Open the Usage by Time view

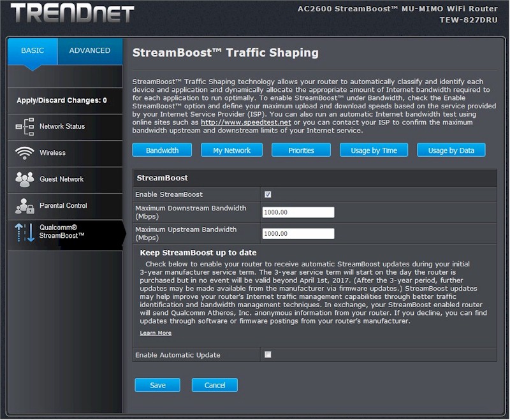tap(374, 150)
